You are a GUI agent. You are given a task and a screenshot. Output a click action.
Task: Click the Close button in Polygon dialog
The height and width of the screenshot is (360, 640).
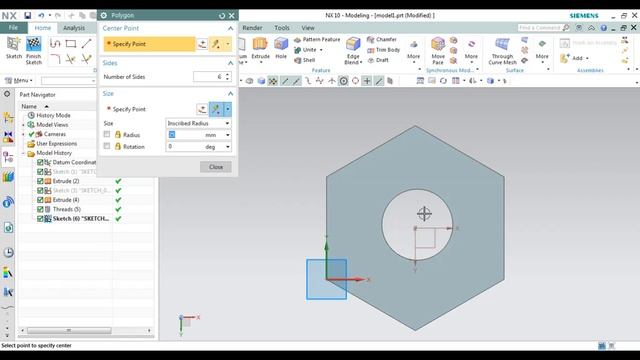[216, 167]
